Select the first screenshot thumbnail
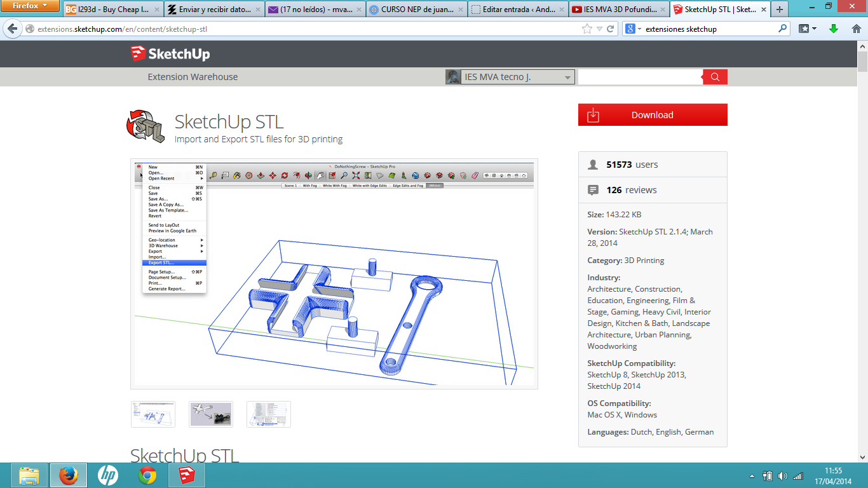The height and width of the screenshot is (488, 868). (x=153, y=414)
